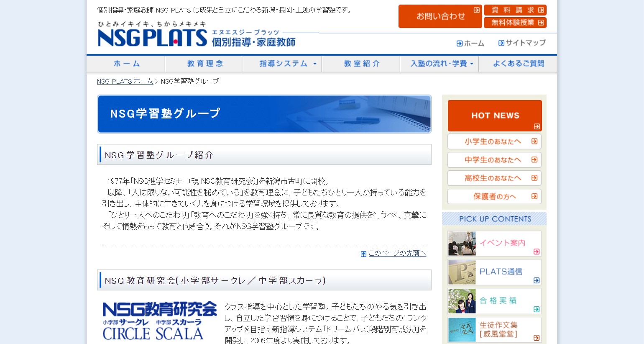Open 中学生のあなたへ sidebar button
This screenshot has width=644, height=344.
tap(494, 160)
